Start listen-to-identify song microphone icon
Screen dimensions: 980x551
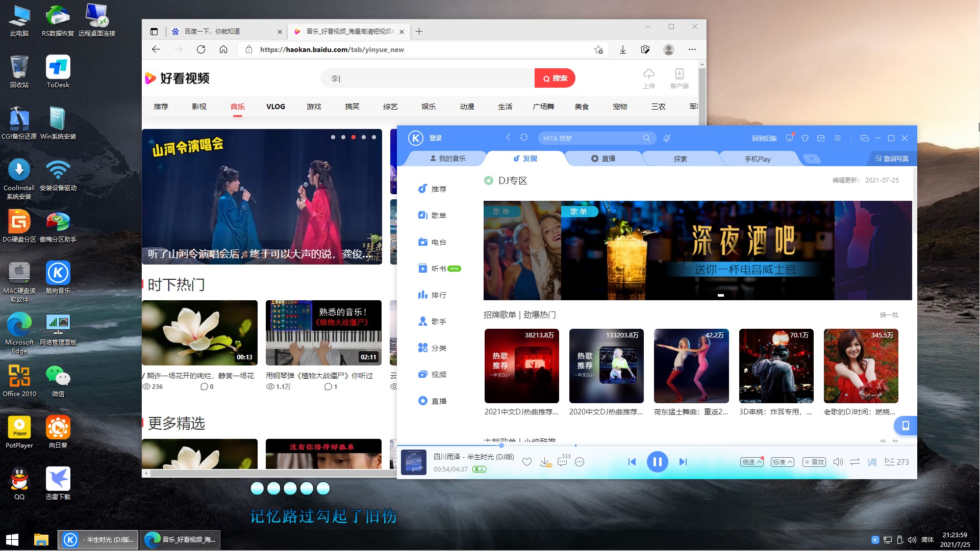coord(667,138)
